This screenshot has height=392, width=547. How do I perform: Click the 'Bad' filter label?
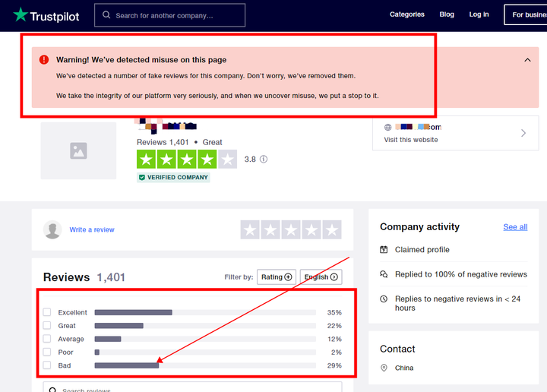click(65, 365)
